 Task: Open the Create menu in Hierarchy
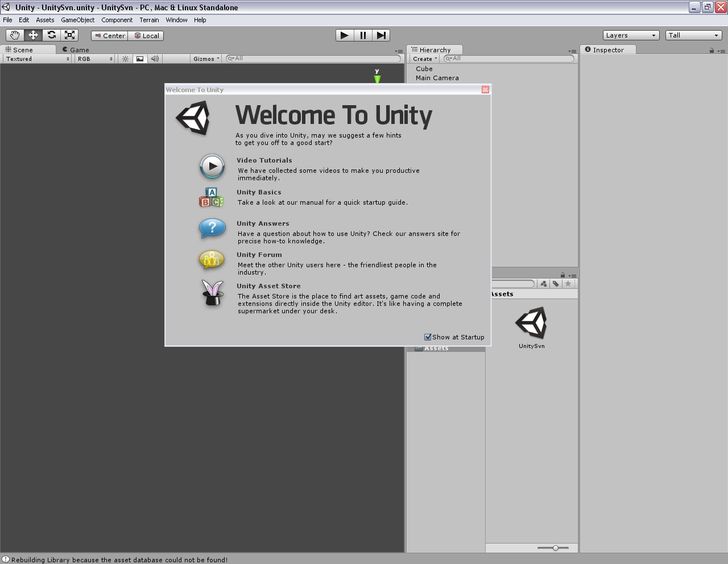tap(424, 59)
